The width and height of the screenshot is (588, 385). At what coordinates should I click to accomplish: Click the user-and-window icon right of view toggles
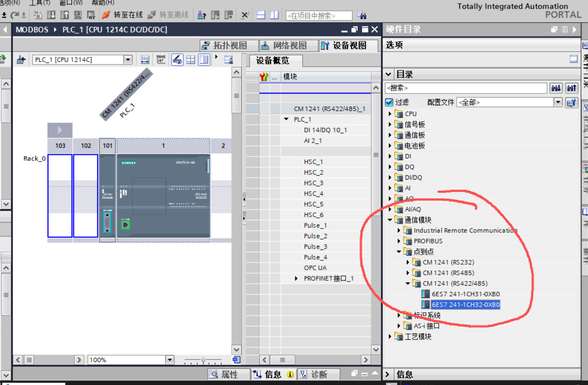[x=228, y=60]
